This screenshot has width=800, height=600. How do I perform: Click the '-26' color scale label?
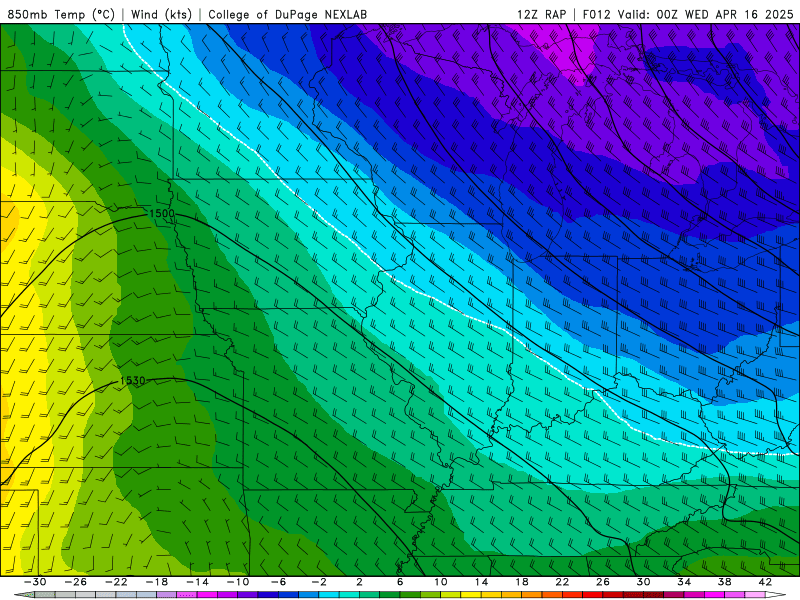click(76, 582)
